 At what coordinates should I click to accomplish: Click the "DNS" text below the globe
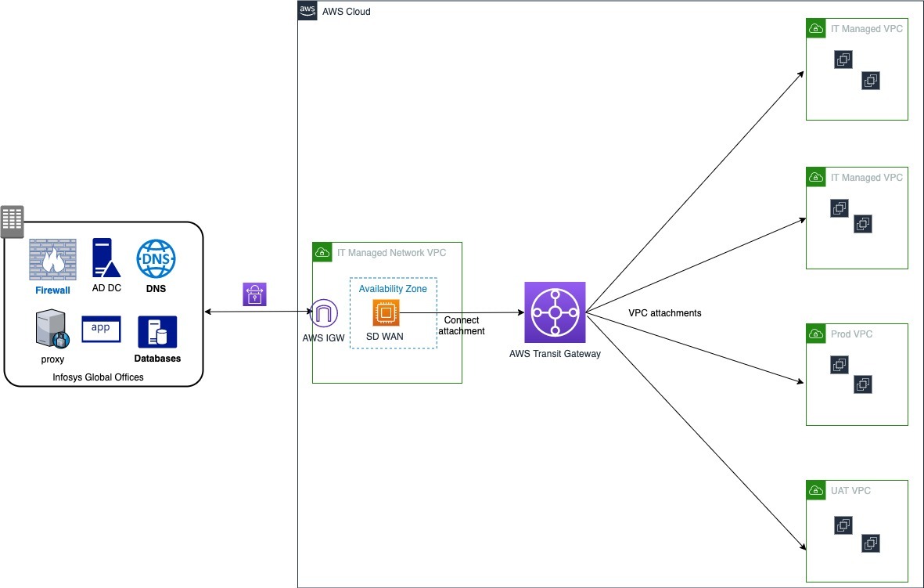(x=156, y=288)
